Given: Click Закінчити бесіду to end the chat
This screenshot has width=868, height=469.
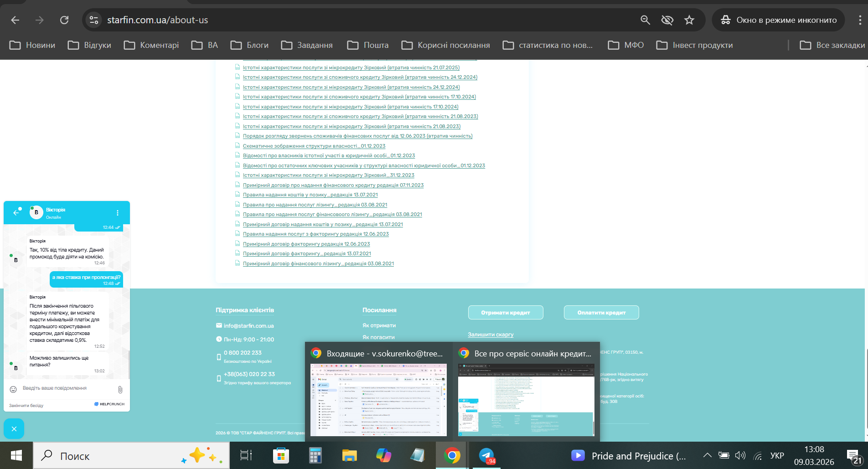Looking at the screenshot, I should pyautogui.click(x=26, y=405).
